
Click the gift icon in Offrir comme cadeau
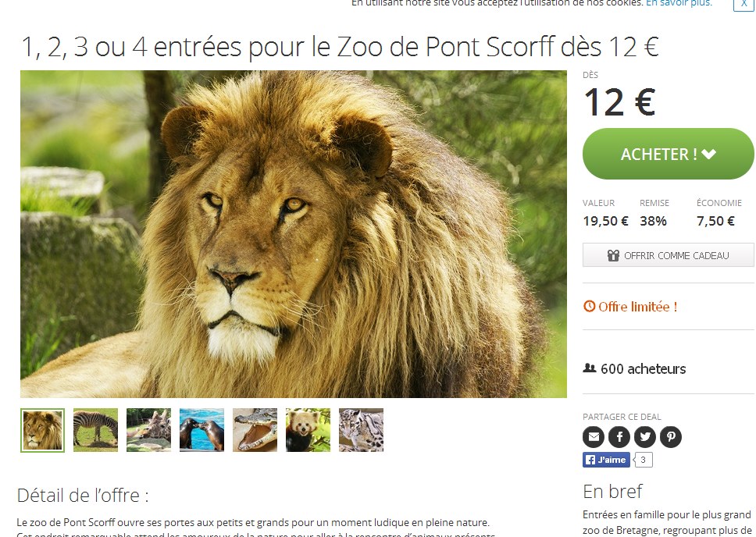(613, 255)
